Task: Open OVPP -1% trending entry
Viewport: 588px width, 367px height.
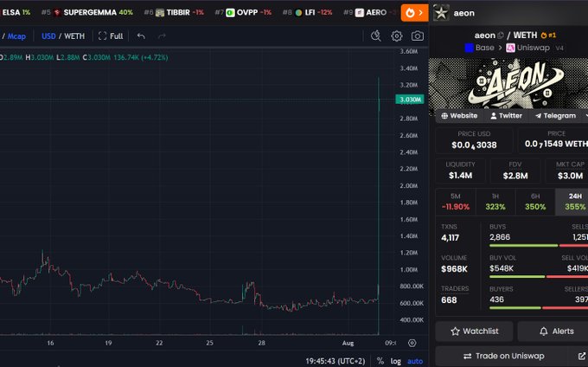Action: click(243, 13)
